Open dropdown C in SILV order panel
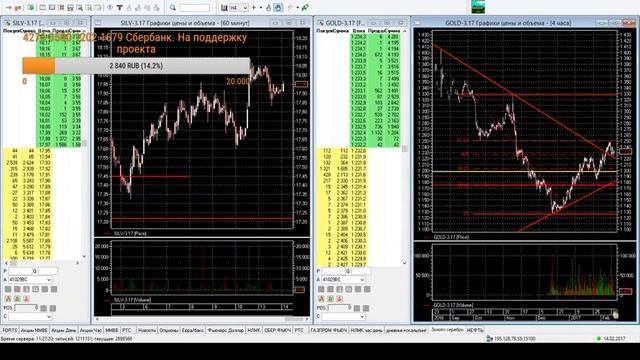Image resolution: width=640 pixels, height=360 pixels. (x=49, y=316)
